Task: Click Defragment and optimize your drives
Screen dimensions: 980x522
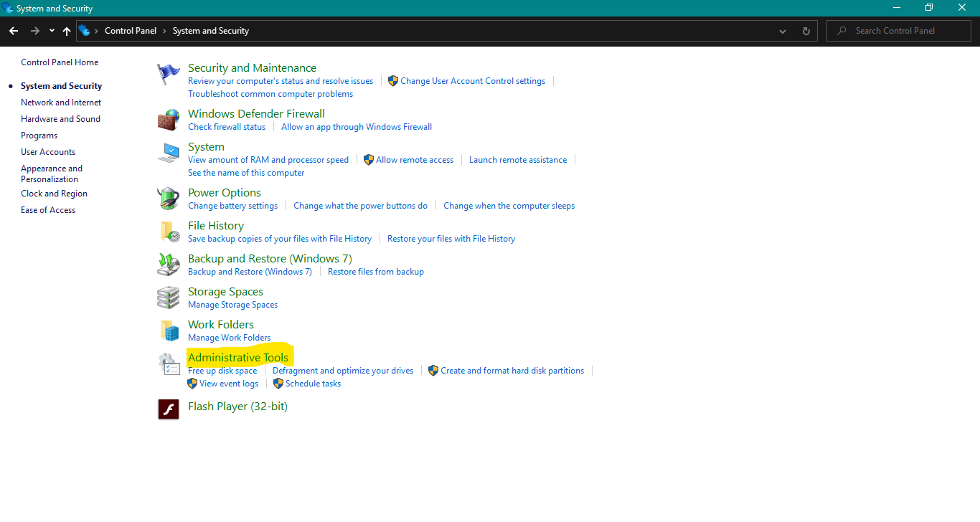Action: click(343, 370)
